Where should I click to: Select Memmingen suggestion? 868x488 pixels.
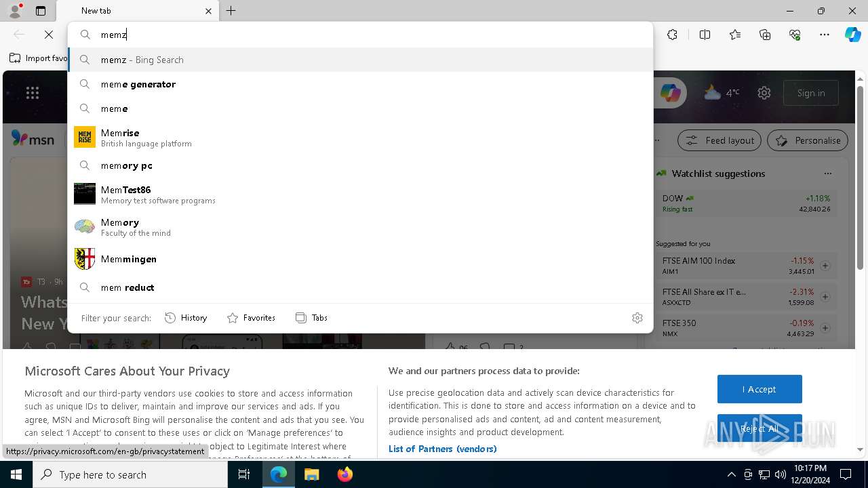360,259
